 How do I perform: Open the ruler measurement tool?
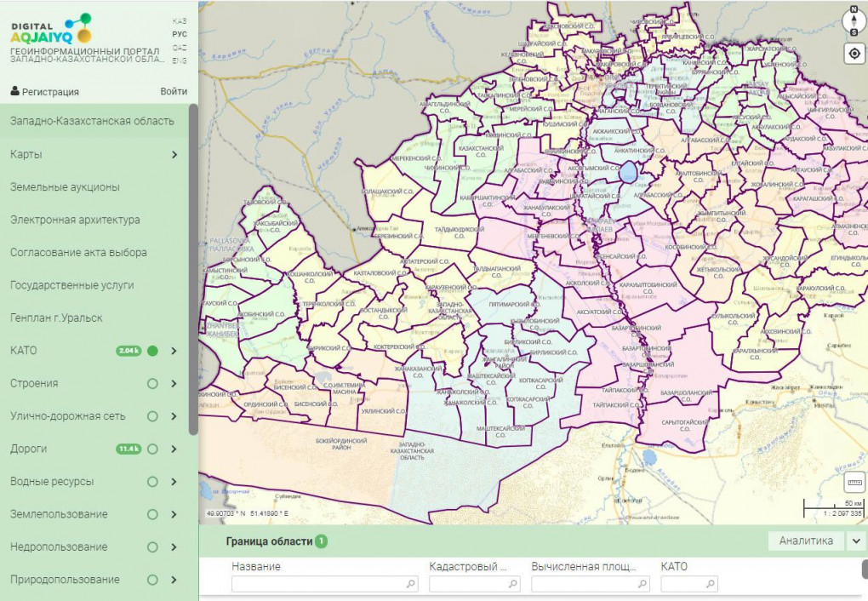click(854, 483)
